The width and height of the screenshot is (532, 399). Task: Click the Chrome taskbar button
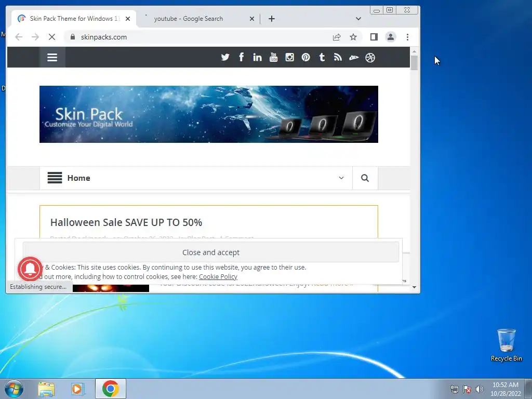coord(111,389)
